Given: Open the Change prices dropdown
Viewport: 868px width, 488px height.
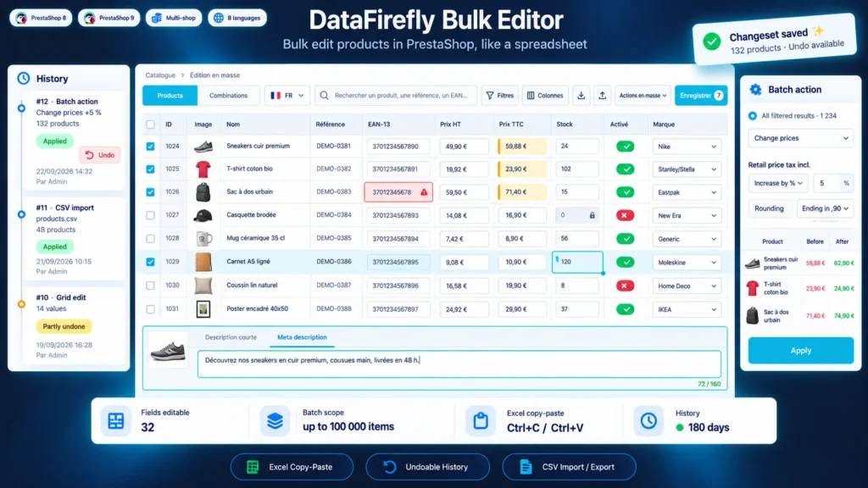Looking at the screenshot, I should point(800,138).
